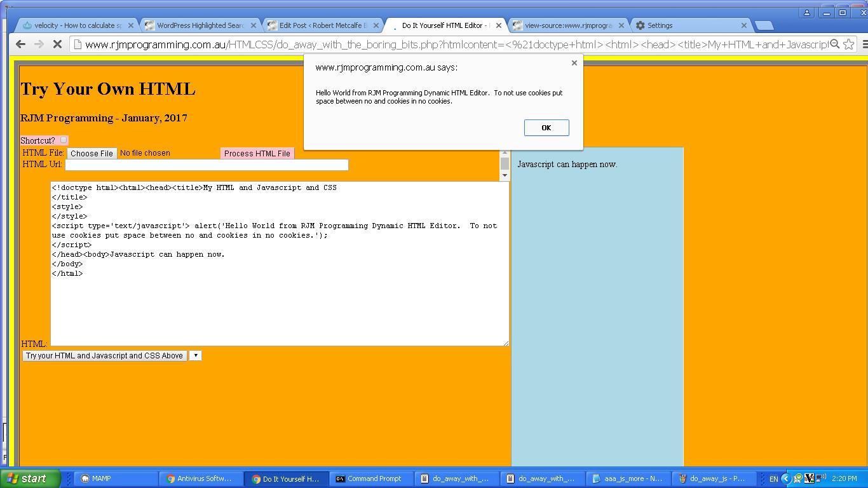Open second do_away_with_... taskbar document
Image resolution: width=868 pixels, height=488 pixels.
542,478
